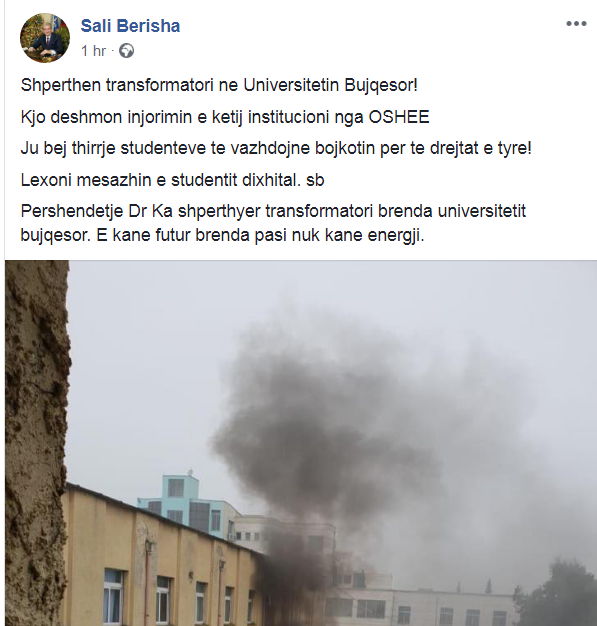
Task: Click the line 'Ju bej thirrje studenteve'
Action: pos(276,148)
